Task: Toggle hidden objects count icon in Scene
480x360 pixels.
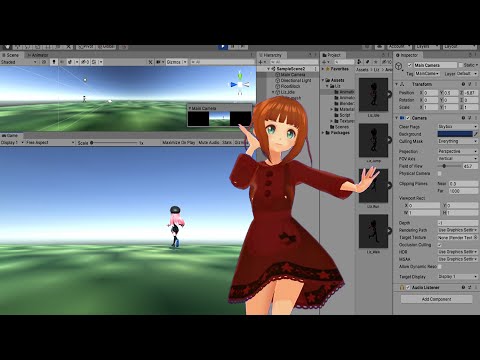Action: pyautogui.click(x=85, y=62)
